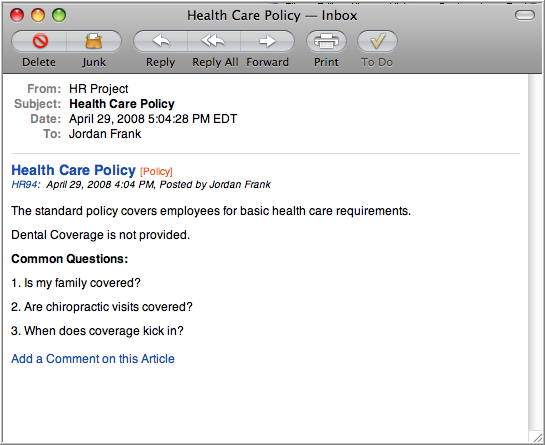This screenshot has width=545, height=445.
Task: Click the Delete message icon
Action: 40,41
